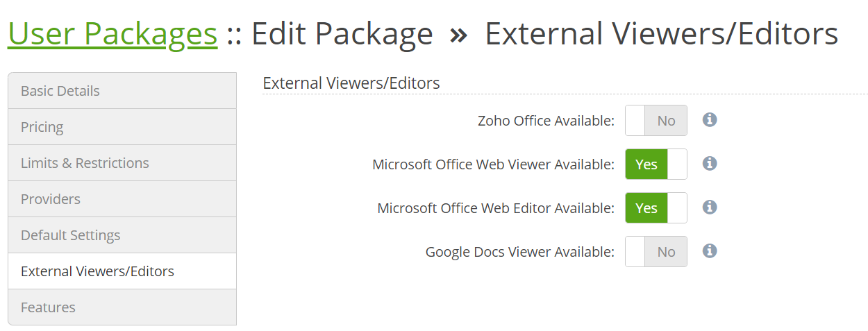Switch on the Google Docs Viewer toggle
The image size is (868, 331).
(656, 252)
